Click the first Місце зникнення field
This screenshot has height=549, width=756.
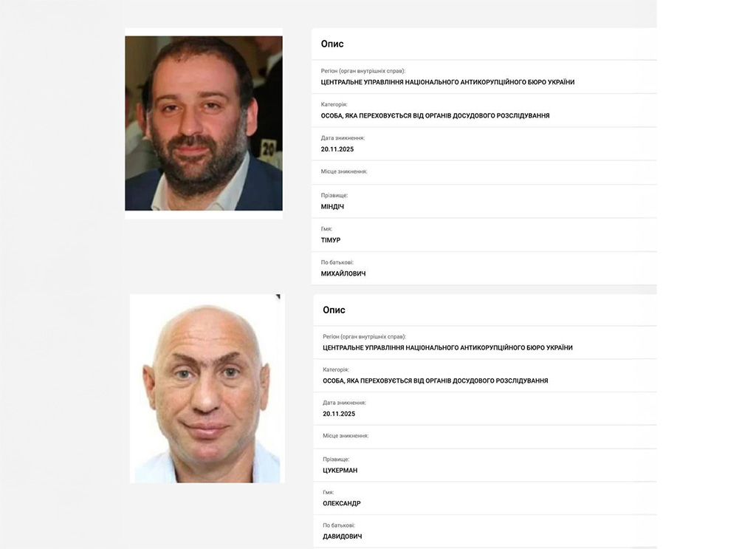[x=484, y=172]
